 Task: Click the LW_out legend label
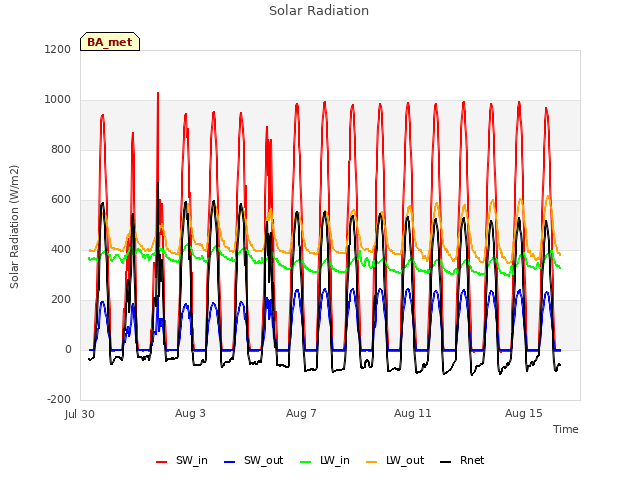point(405,460)
